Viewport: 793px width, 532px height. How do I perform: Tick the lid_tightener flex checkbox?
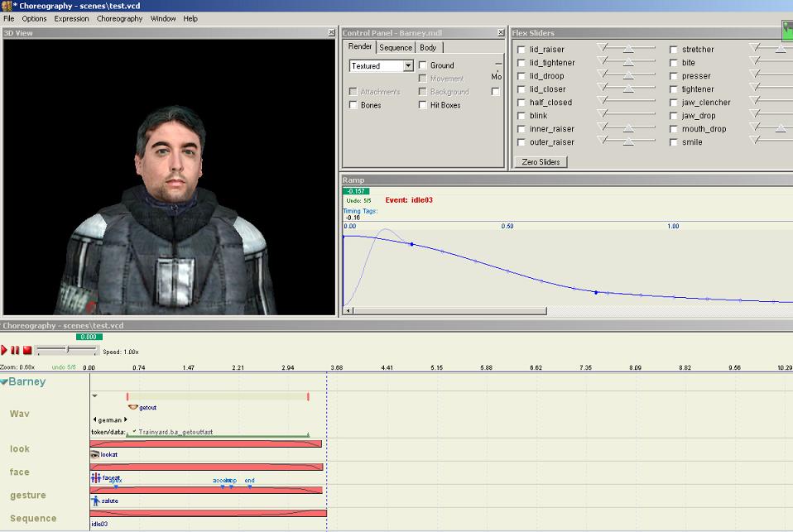click(521, 63)
